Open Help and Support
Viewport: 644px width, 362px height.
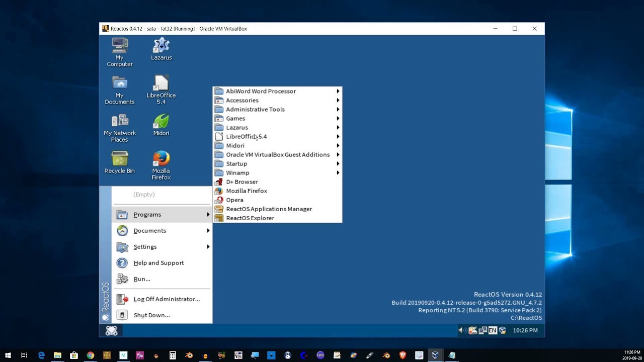coord(162,263)
